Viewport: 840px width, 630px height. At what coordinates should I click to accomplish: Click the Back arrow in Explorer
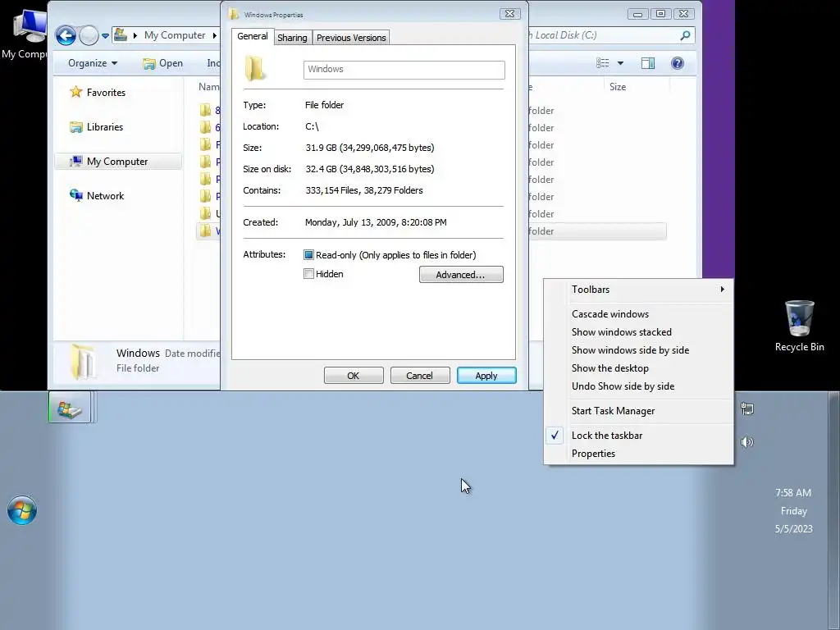coord(66,36)
